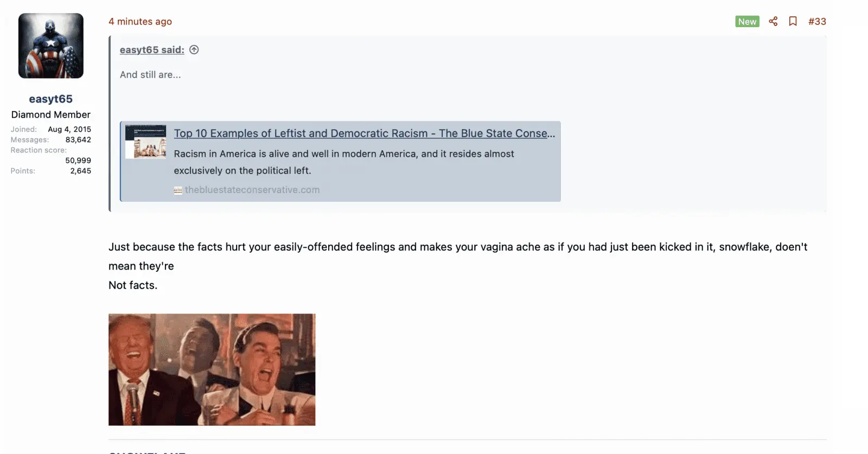Open easyt65's profile from the username
This screenshot has height=454, width=868.
[x=50, y=98]
